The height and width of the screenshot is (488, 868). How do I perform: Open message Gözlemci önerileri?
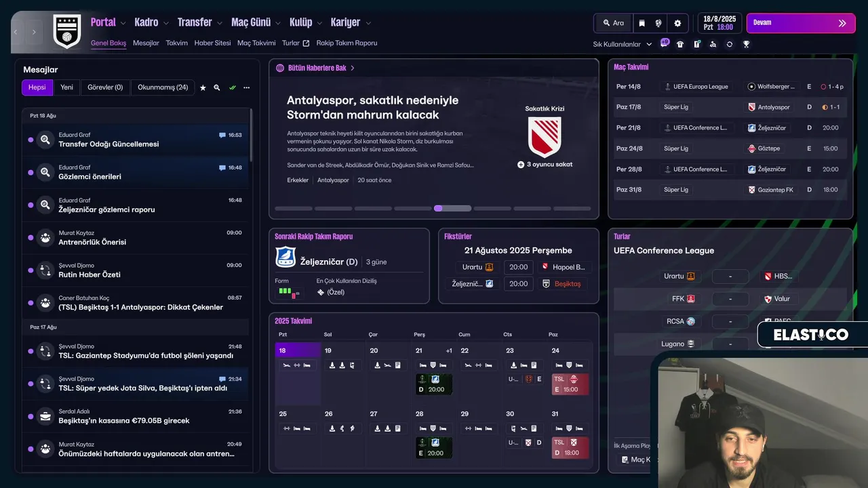[x=135, y=172]
